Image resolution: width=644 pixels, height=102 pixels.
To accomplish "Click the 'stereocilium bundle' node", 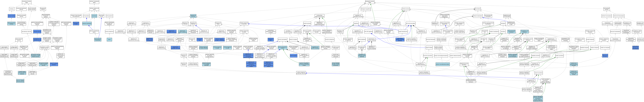I will 76,24.
